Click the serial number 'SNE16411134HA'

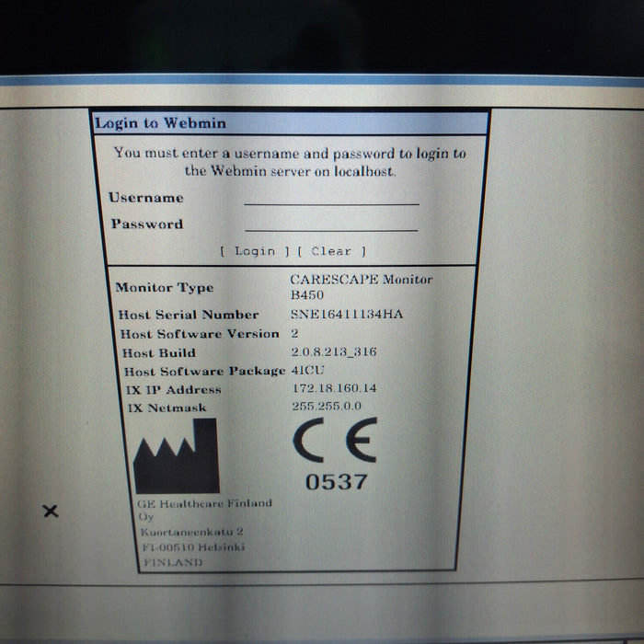tap(347, 315)
